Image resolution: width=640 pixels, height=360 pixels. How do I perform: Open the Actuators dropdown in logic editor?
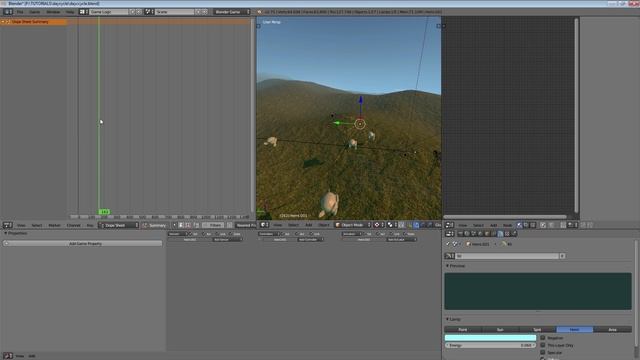coord(352,234)
